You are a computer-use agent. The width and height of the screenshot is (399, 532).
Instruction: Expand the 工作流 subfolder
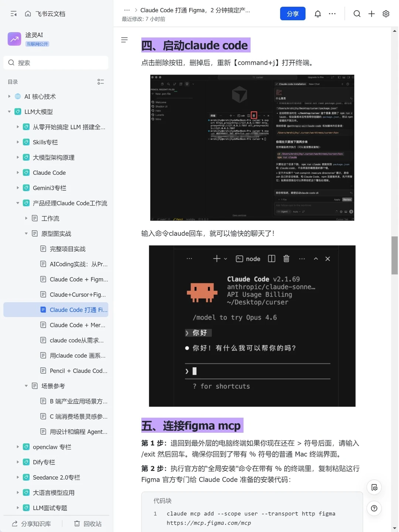coord(26,218)
